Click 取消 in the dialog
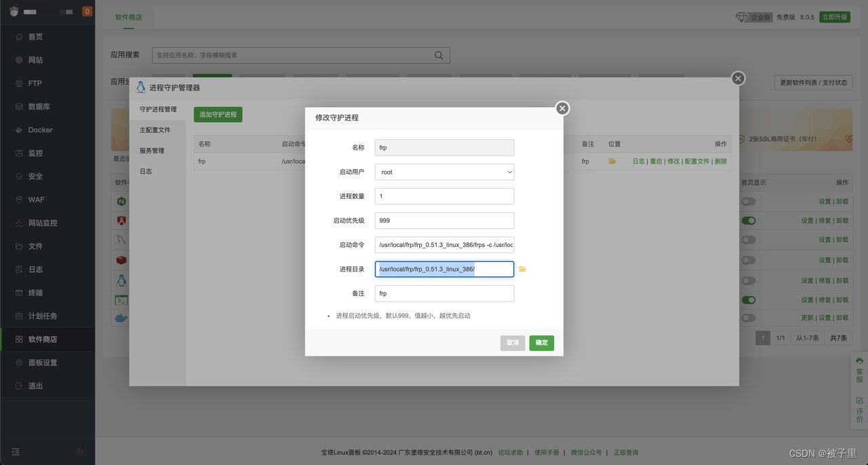 pyautogui.click(x=513, y=343)
